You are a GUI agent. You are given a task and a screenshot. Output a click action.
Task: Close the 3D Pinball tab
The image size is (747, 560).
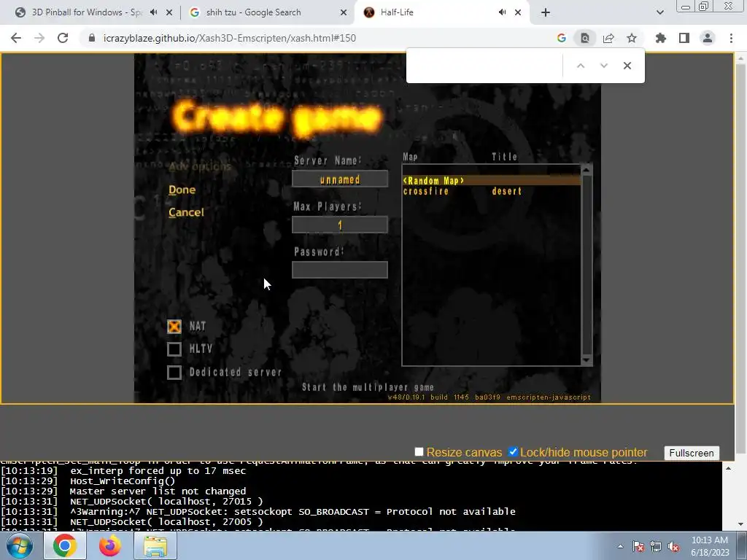point(169,13)
